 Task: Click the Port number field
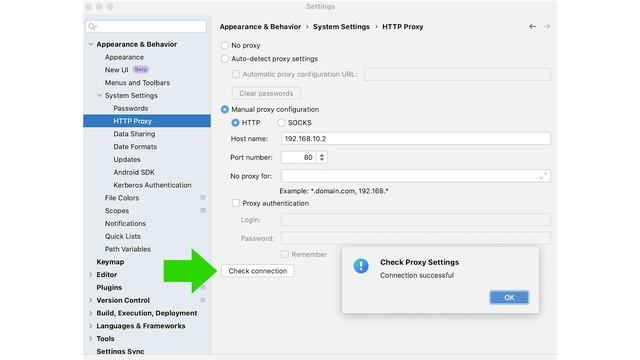[299, 157]
